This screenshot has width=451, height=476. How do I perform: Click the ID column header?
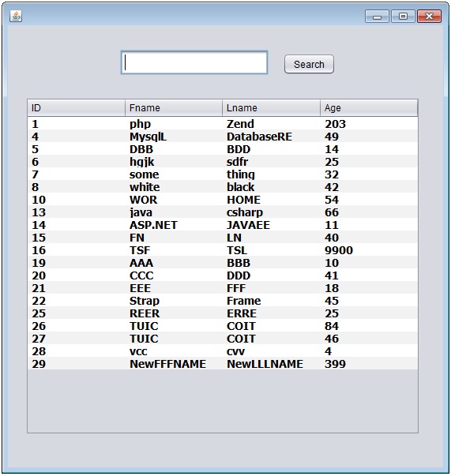[77, 108]
